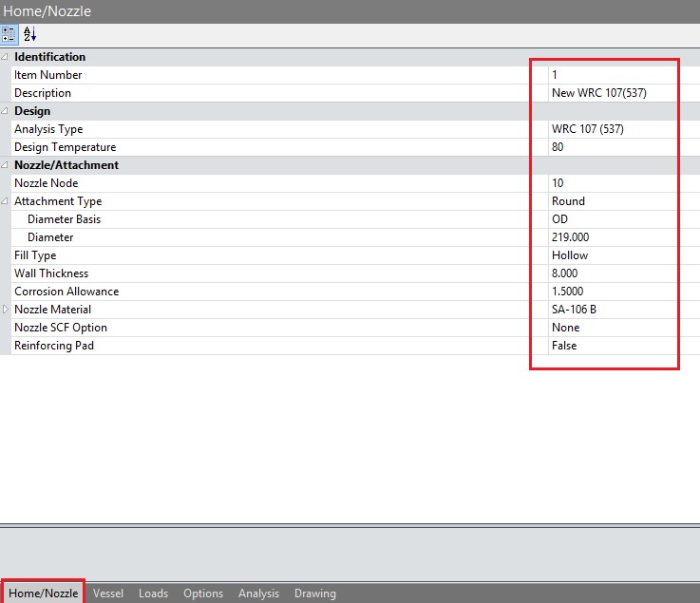Select the Nozzle Node label
Image resolution: width=700 pixels, height=603 pixels.
coord(47,183)
